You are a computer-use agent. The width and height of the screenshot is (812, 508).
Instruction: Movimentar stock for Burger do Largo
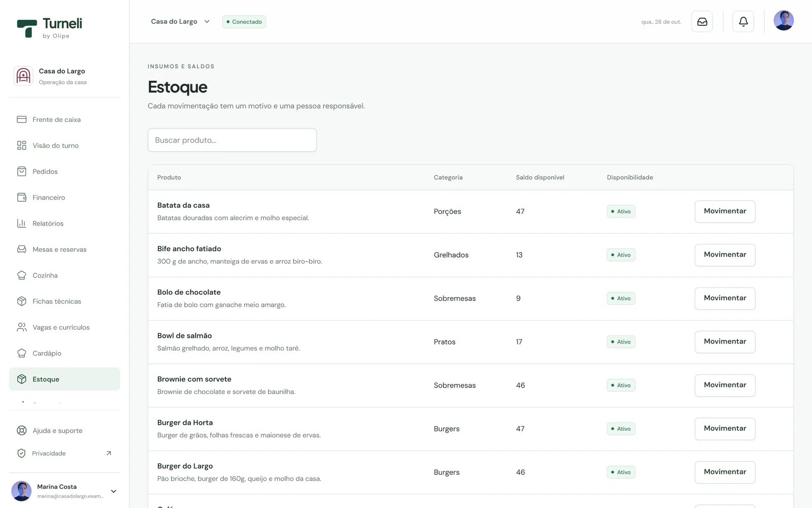click(725, 472)
